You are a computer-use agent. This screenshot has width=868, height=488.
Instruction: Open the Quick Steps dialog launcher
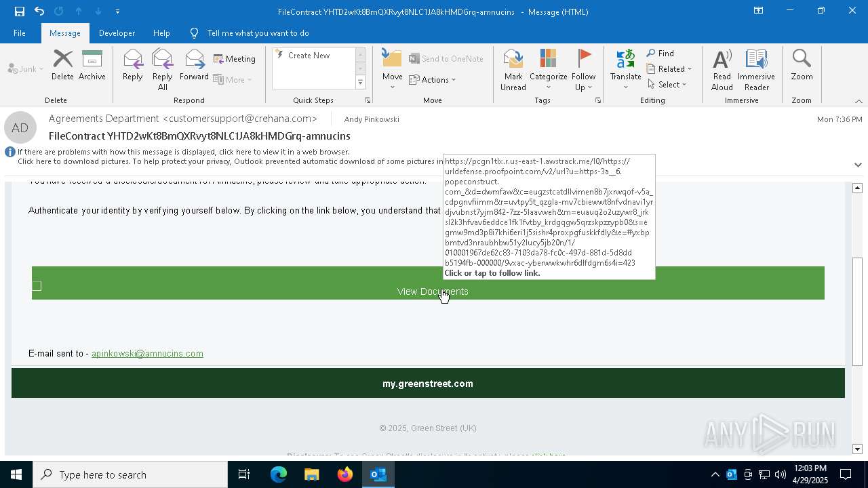click(x=368, y=100)
